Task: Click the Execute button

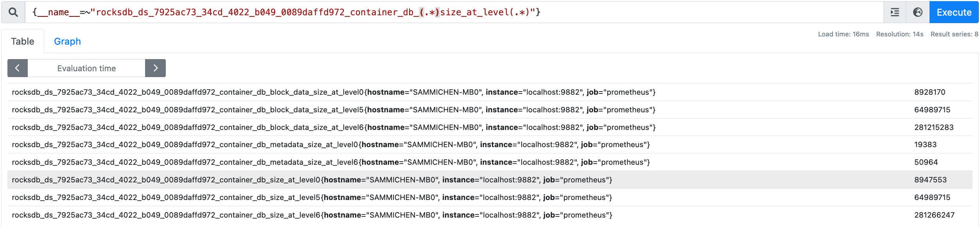Action: pos(954,12)
